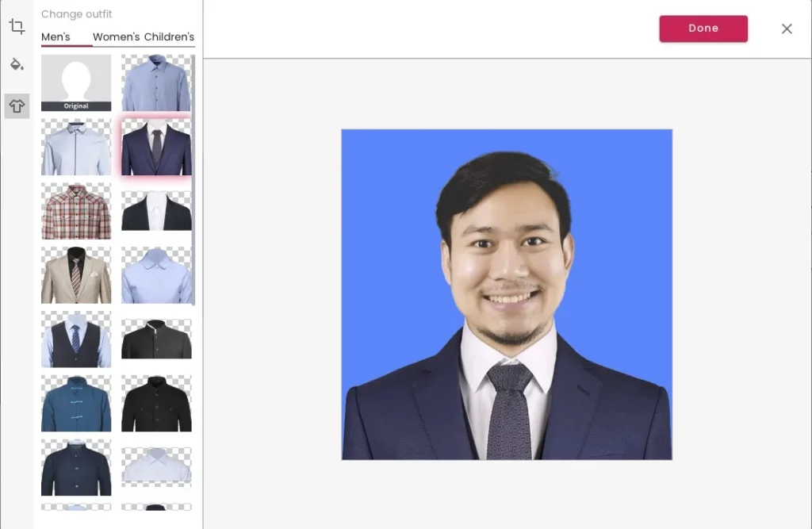Image resolution: width=812 pixels, height=529 pixels.
Task: Click the Done button
Action: point(703,29)
